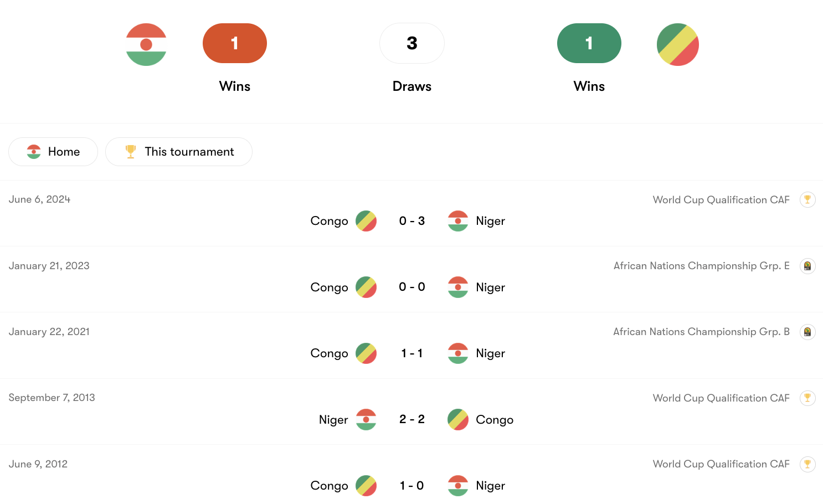Click the Draws count badge
823x504 pixels.
(x=411, y=43)
